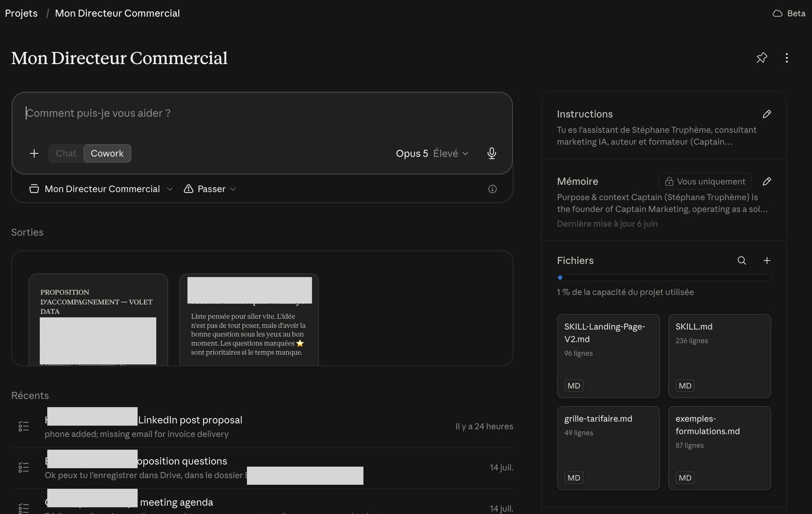
Task: Click the MD badge on SKILL-Landing-Page-V2.md
Action: point(574,386)
